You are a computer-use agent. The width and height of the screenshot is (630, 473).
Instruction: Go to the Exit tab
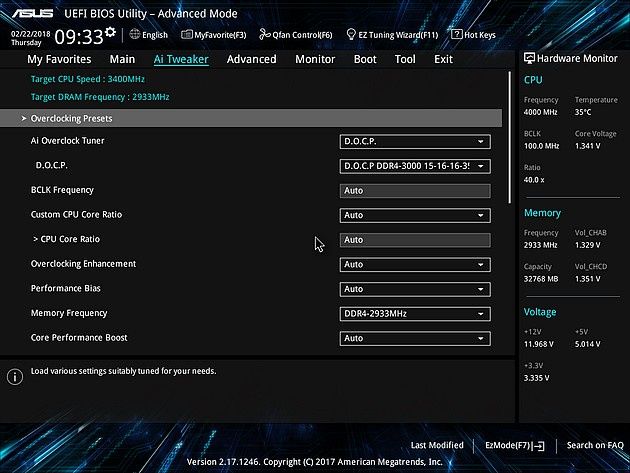pos(443,59)
